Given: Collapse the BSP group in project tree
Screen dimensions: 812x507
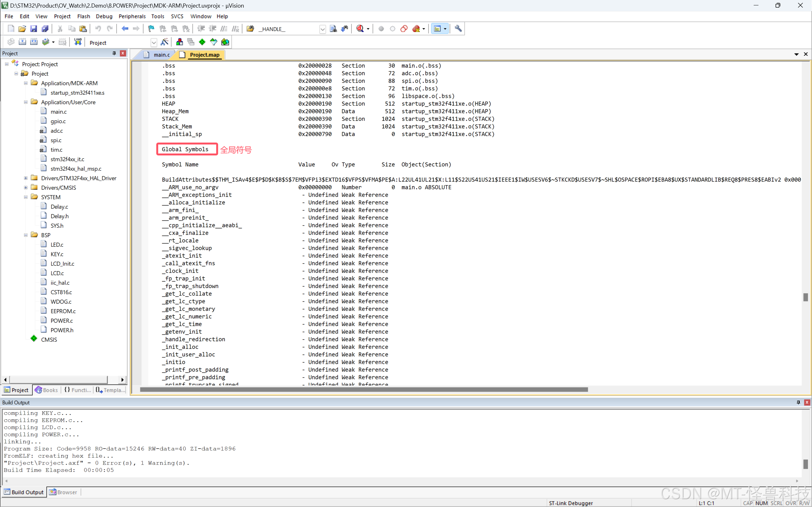Looking at the screenshot, I should pyautogui.click(x=26, y=235).
